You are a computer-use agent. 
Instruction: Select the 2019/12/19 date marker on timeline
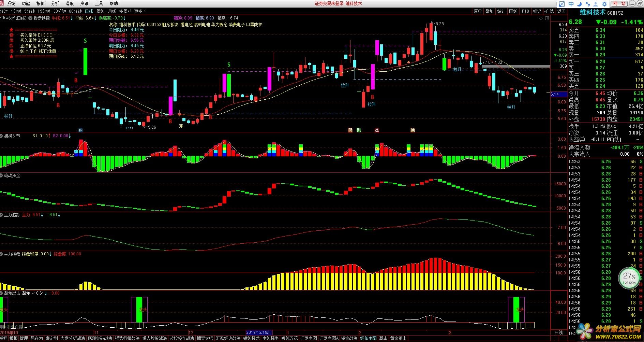pyautogui.click(x=259, y=332)
